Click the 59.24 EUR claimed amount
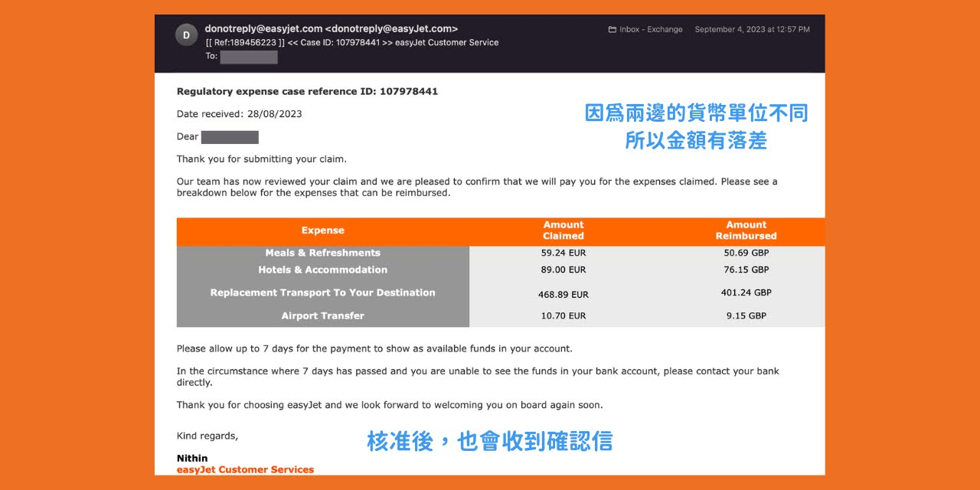This screenshot has width=980, height=490. pyautogui.click(x=563, y=253)
